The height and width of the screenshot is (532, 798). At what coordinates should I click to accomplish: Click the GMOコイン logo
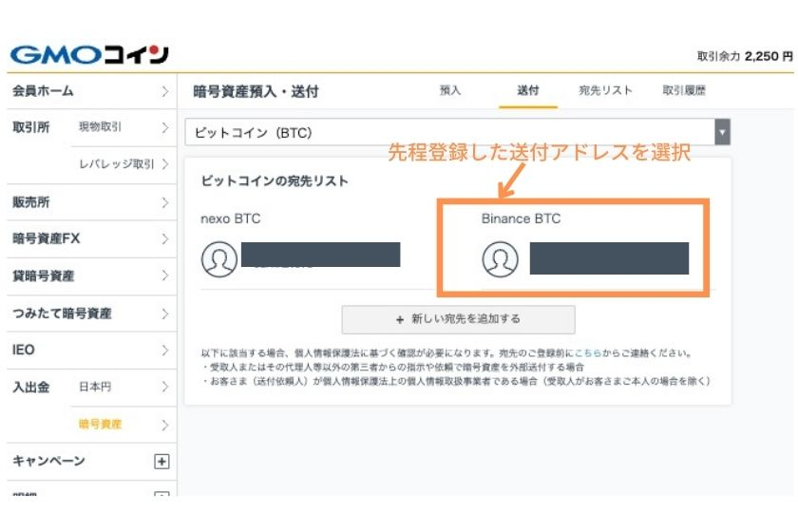(89, 54)
